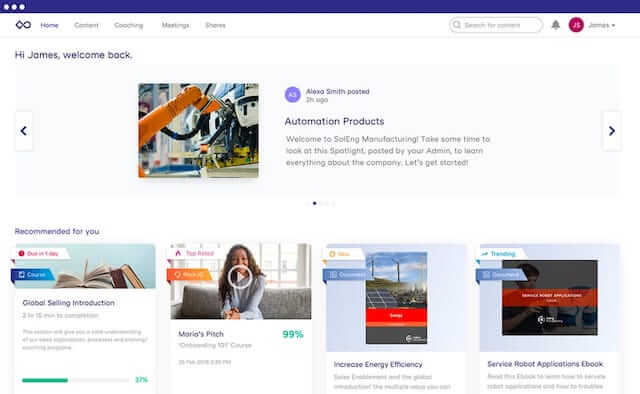This screenshot has height=394, width=640.
Task: Open Global Selling Introduction course
Action: (69, 303)
